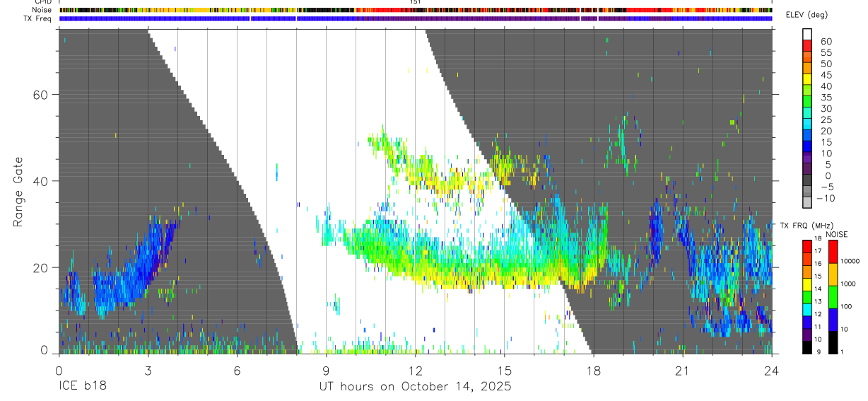Select the blue 11–12 swatch in TX FRQ bar
This screenshot has width=868, height=401.
pyautogui.click(x=807, y=321)
